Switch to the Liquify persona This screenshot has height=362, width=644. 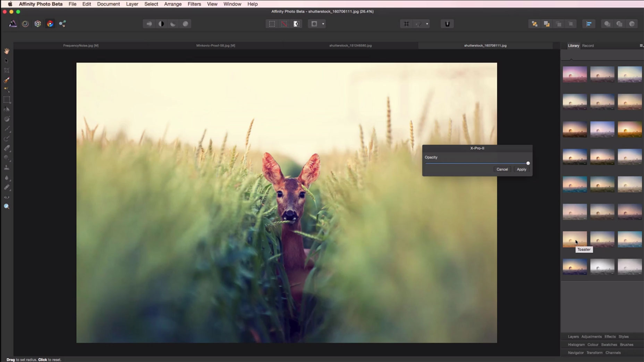[x=25, y=24]
